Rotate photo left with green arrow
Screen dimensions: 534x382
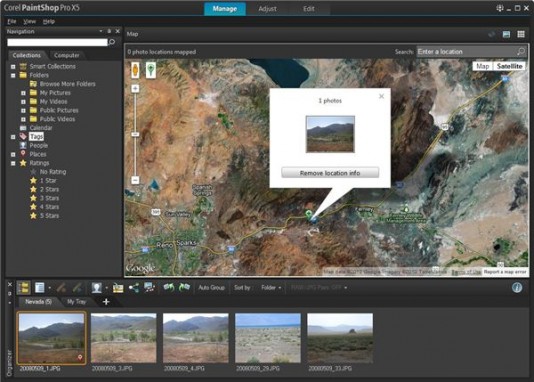click(169, 287)
